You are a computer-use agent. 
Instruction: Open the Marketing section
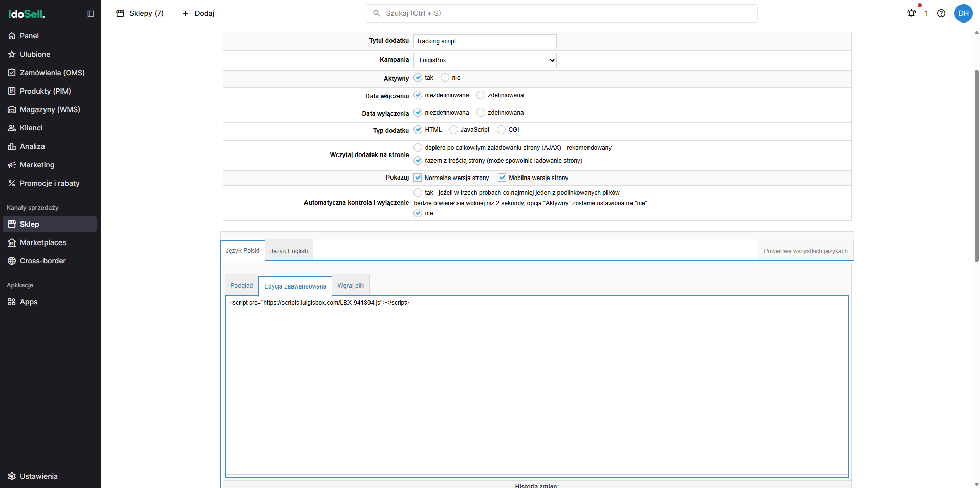36,164
